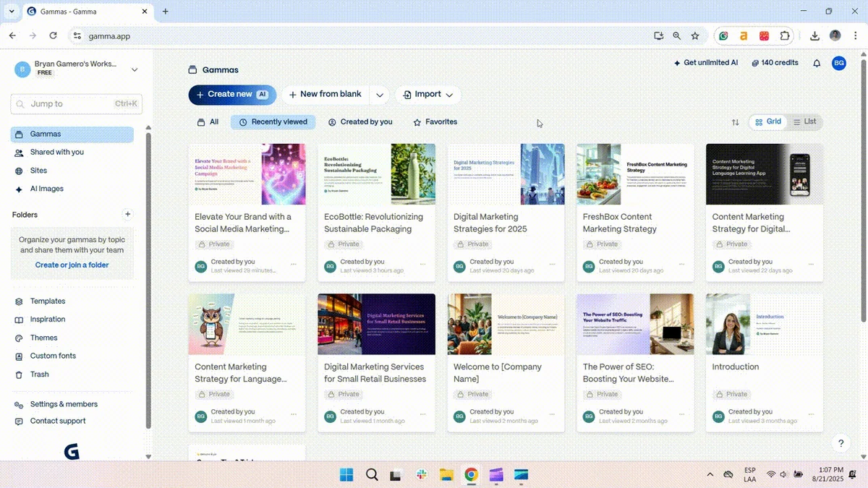Image resolution: width=868 pixels, height=488 pixels.
Task: Select the All filter chip
Action: [x=208, y=121]
